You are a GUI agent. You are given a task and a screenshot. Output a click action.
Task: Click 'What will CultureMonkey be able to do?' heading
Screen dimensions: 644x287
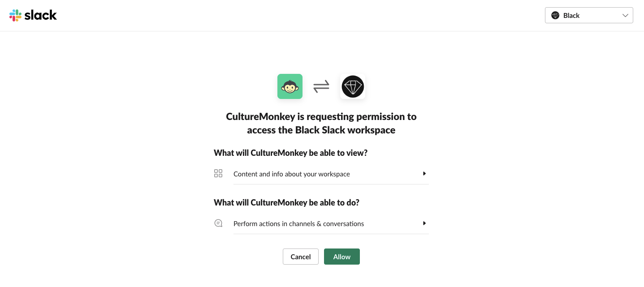coord(287,203)
